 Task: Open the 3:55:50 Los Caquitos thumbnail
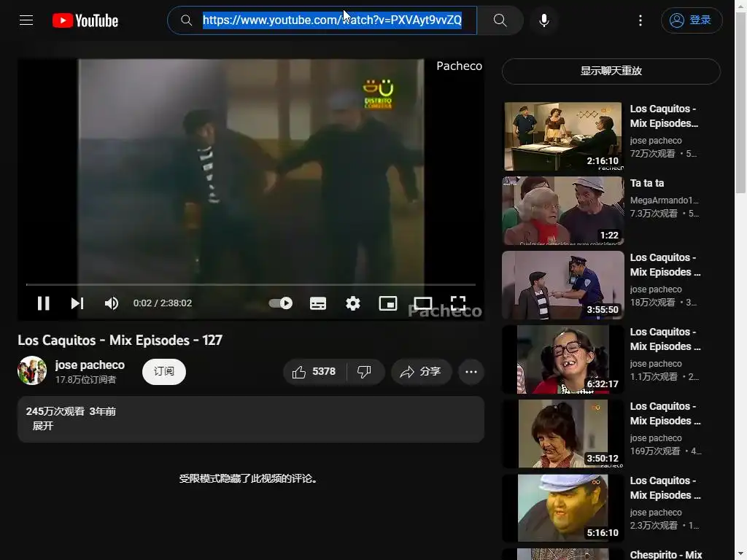(562, 285)
